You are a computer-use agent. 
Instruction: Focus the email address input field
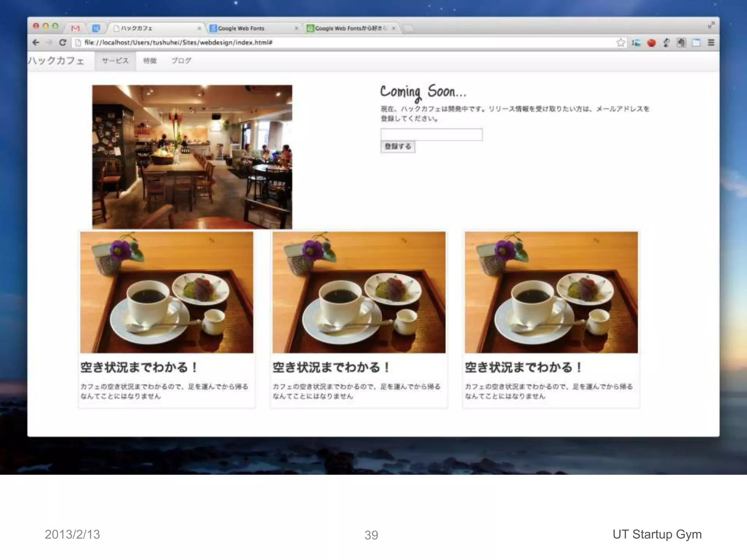click(x=431, y=135)
